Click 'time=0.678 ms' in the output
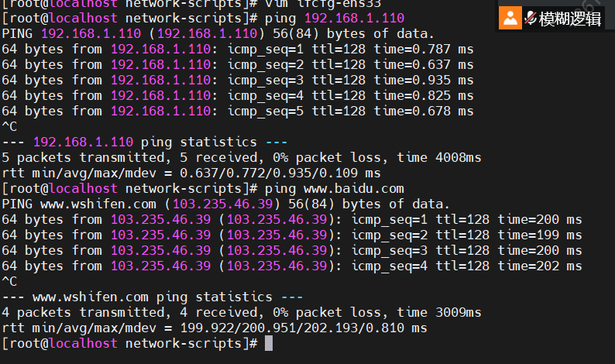 [x=424, y=111]
